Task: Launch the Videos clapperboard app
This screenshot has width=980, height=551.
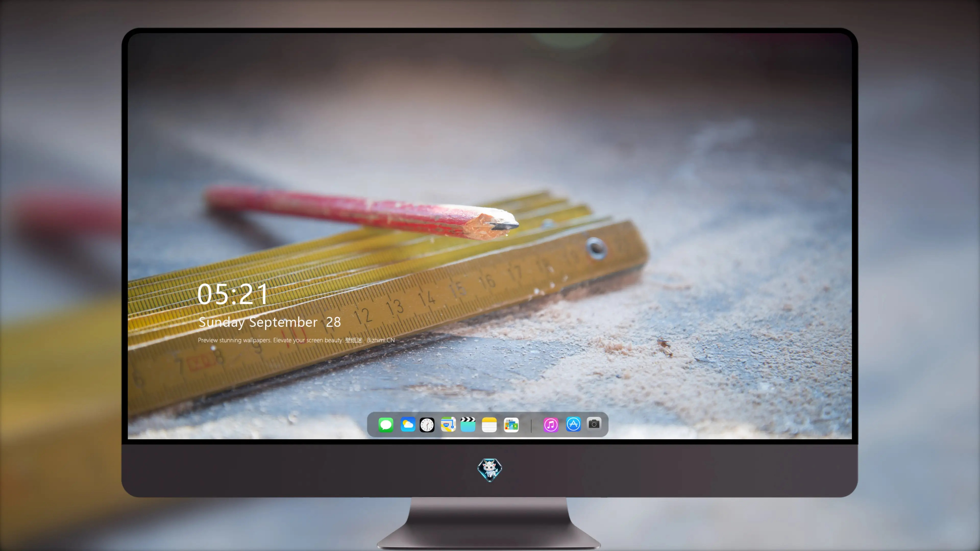Action: 468,424
